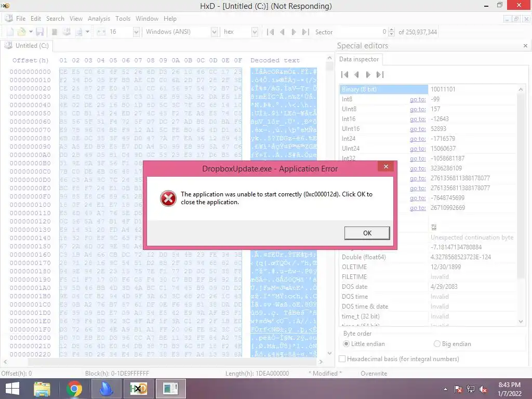Click the Double (float64) row
532x399 pixels.
tap(428, 257)
